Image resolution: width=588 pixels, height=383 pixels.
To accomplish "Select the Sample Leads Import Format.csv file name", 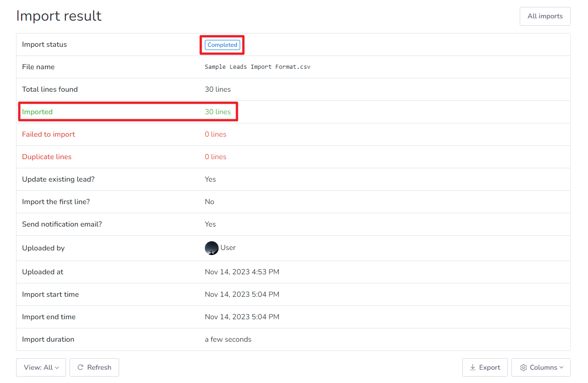I will 257,67.
